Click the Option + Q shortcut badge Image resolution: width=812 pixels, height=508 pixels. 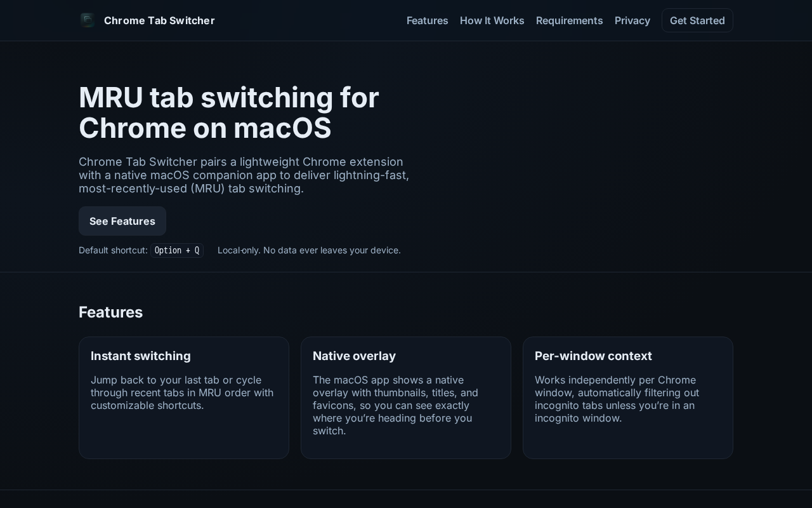[x=177, y=250]
